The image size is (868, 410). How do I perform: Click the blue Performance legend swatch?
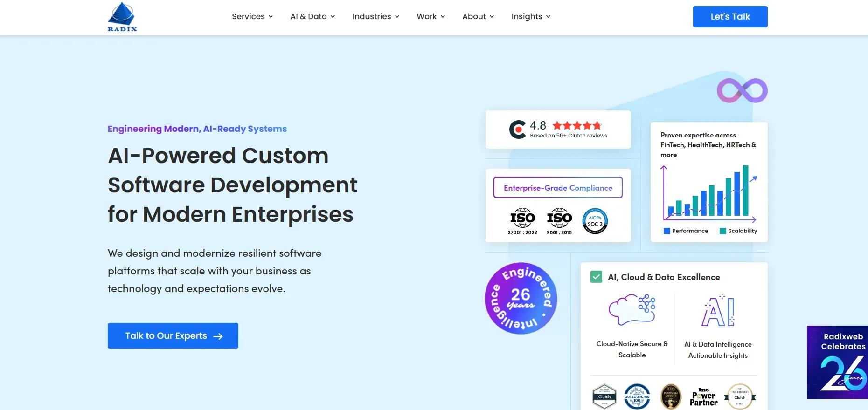click(x=667, y=231)
